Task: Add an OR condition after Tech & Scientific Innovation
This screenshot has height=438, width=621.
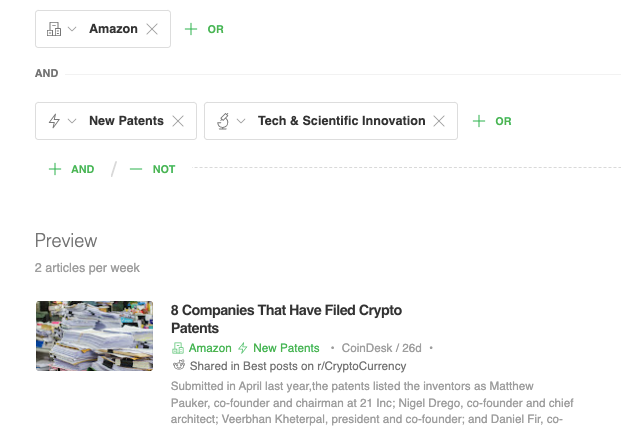Action: (x=492, y=121)
